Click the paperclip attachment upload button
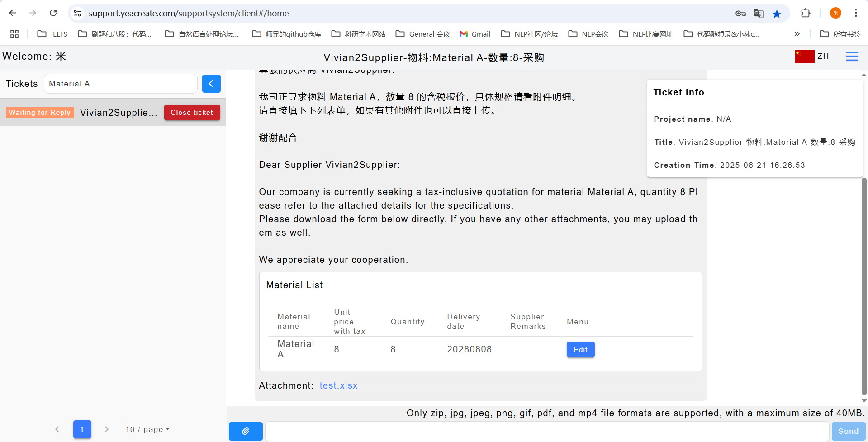The height and width of the screenshot is (442, 868). point(245,431)
